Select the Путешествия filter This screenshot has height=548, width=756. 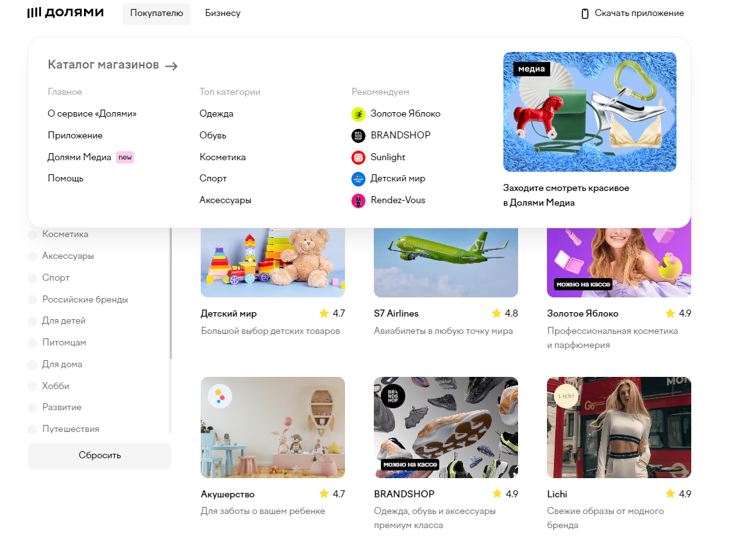pos(32,429)
